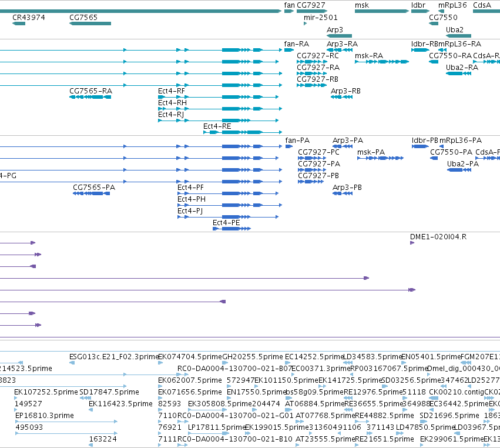The width and height of the screenshot is (500, 448).
Task: Click the Ect4-RH transcript label
Action: coord(173,103)
